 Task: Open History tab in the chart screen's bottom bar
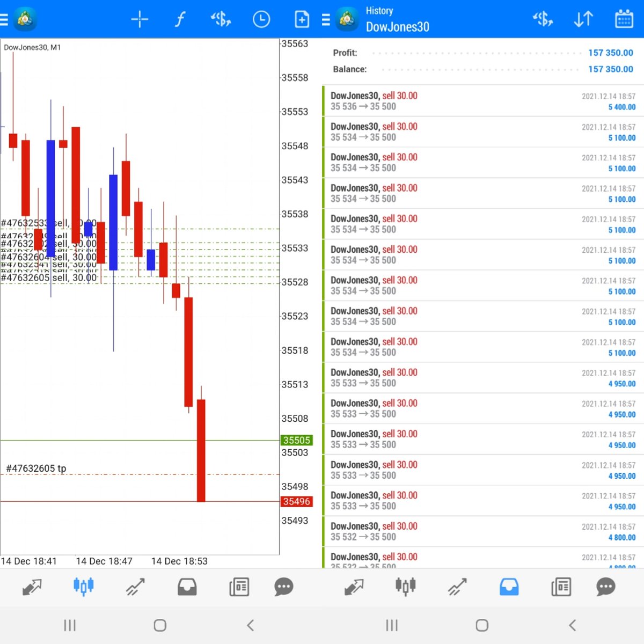tap(187, 587)
